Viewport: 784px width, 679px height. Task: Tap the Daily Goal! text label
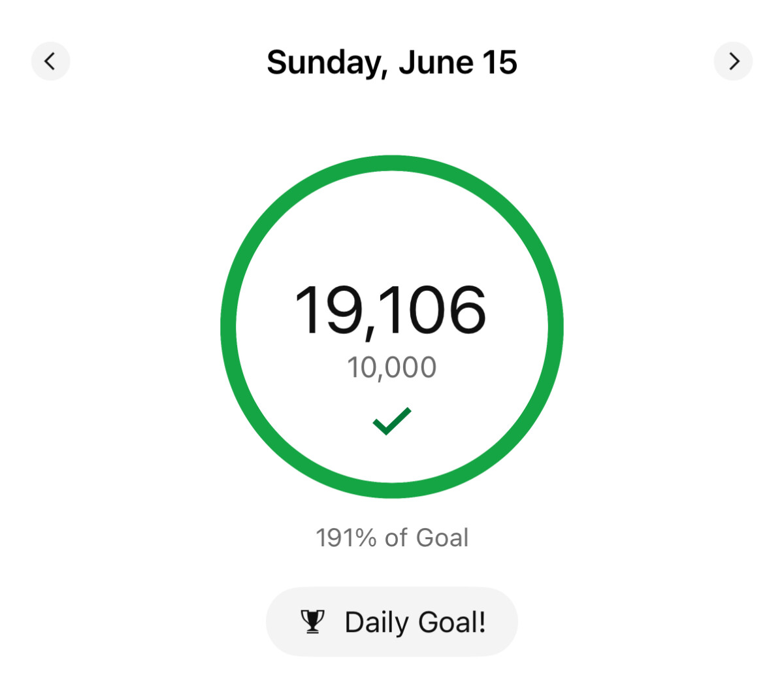[416, 622]
